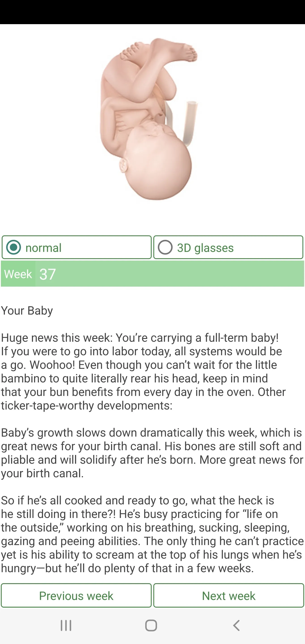Tap paragraph about 'life on the outside'
The height and width of the screenshot is (644, 305).
pyautogui.click(x=152, y=534)
